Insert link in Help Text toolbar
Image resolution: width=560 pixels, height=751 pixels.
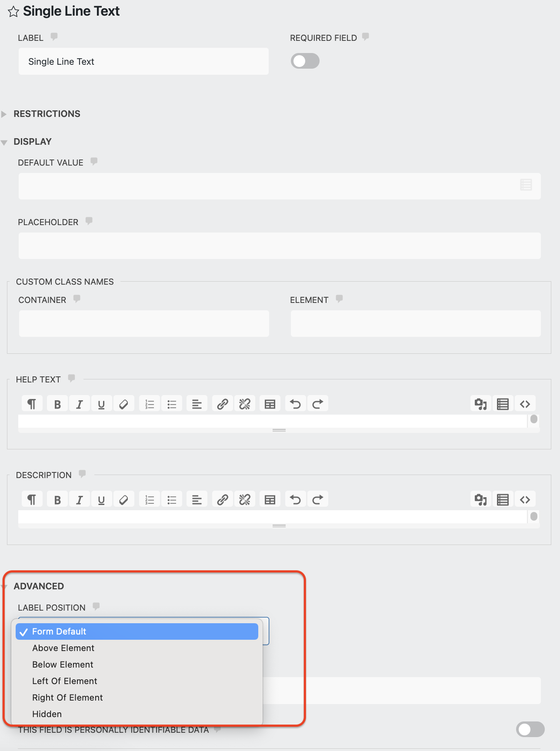(223, 404)
